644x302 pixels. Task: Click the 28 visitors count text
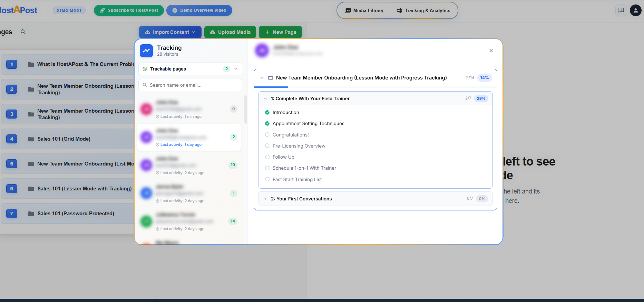coord(168,54)
